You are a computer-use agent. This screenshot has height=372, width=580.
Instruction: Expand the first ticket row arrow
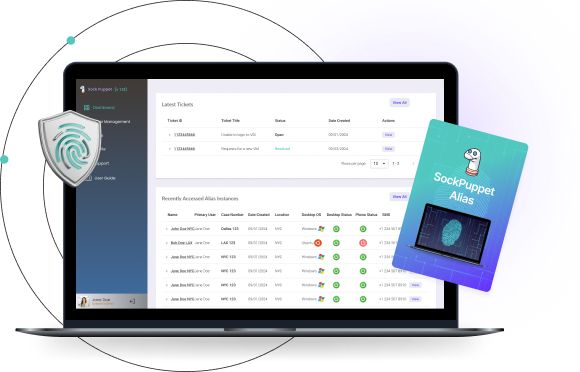[x=170, y=135]
